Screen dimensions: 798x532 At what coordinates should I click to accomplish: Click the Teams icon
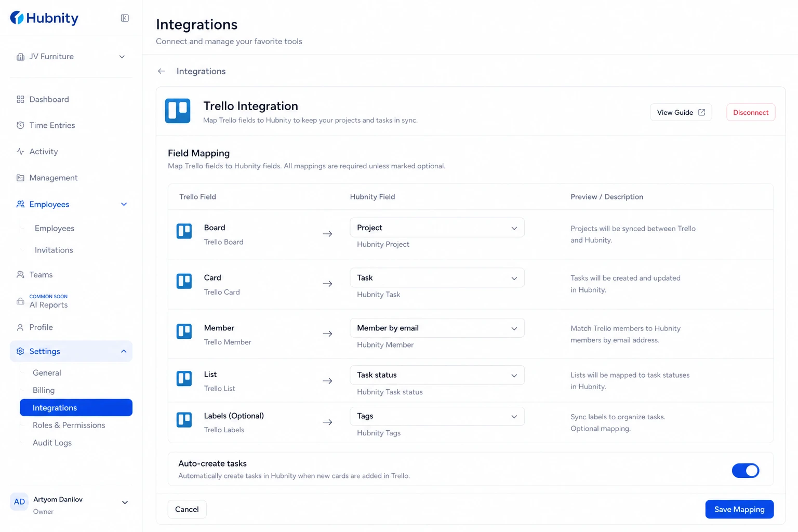pyautogui.click(x=20, y=274)
